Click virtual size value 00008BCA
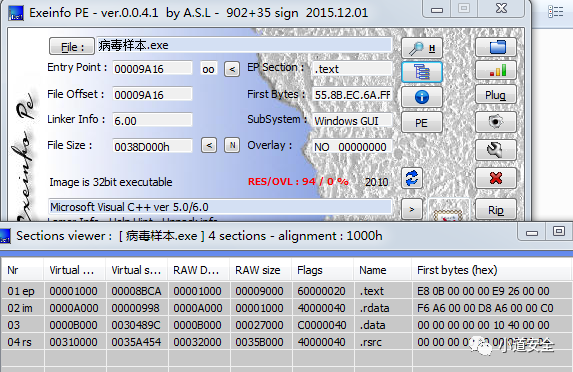This screenshot has width=573, height=372. 136,291
